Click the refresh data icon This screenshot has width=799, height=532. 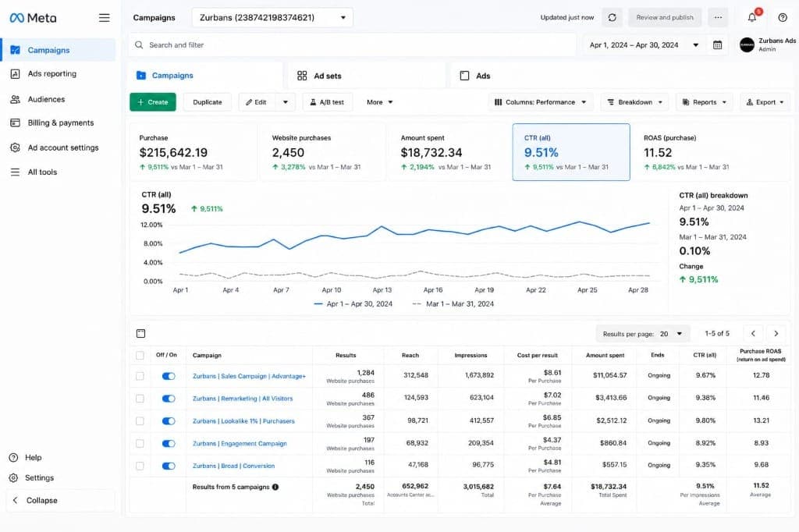pos(612,17)
